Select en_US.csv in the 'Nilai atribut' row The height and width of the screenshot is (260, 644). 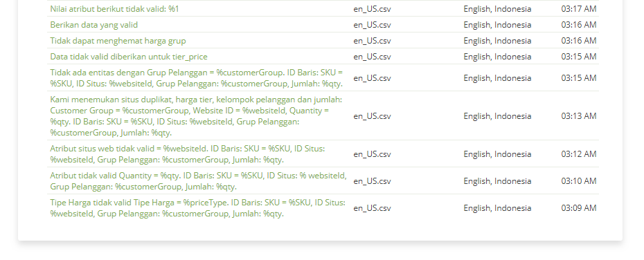pyautogui.click(x=372, y=8)
